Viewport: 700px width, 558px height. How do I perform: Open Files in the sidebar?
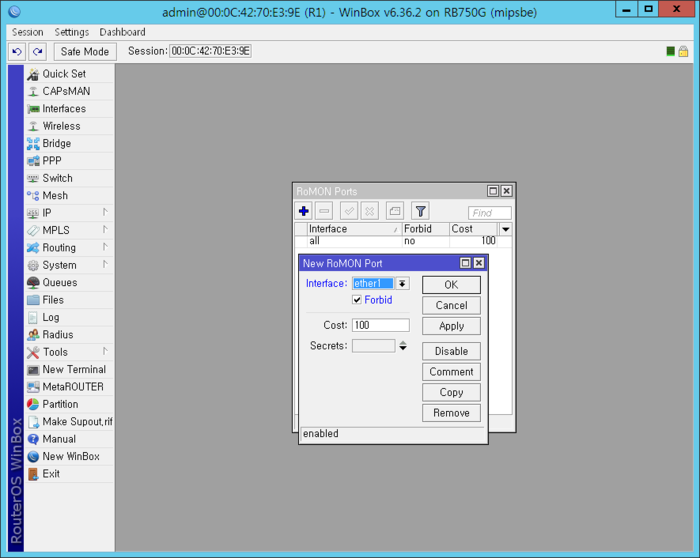click(x=69, y=300)
